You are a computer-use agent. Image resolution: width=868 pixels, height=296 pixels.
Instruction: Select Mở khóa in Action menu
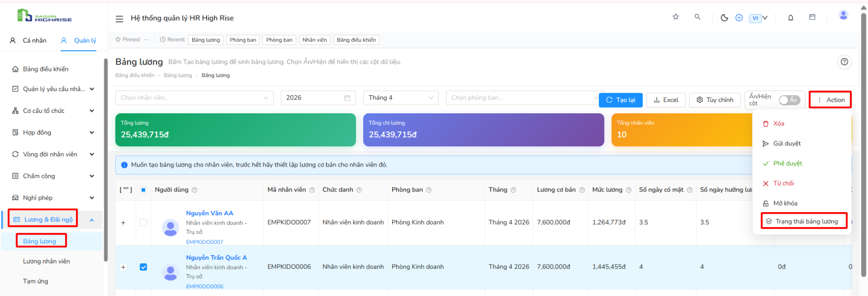click(x=801, y=203)
